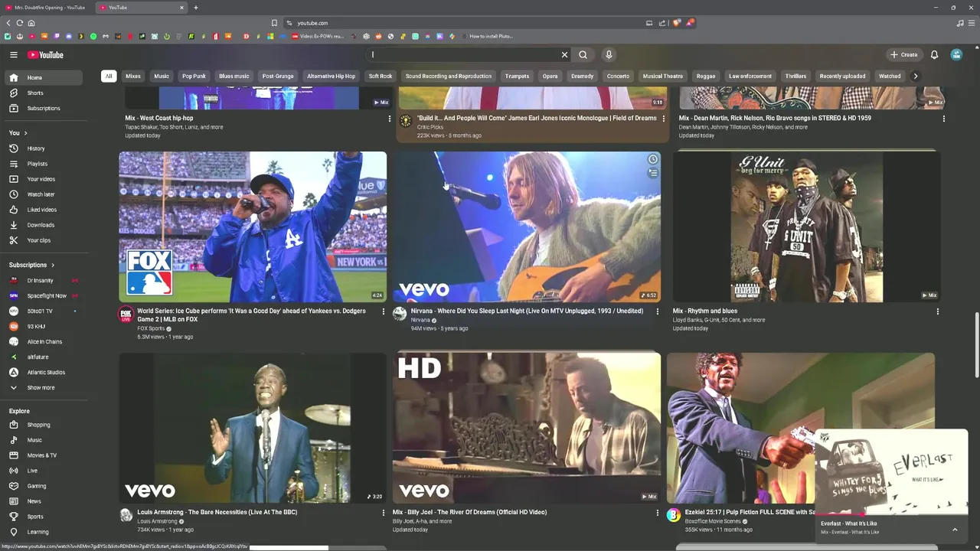The width and height of the screenshot is (980, 551).
Task: Open Gaming under Explore
Action: 43,486
